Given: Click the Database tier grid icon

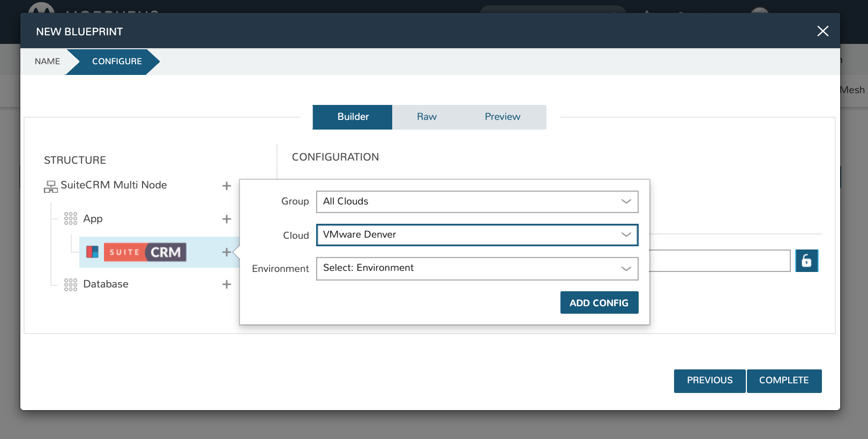Looking at the screenshot, I should pos(71,284).
